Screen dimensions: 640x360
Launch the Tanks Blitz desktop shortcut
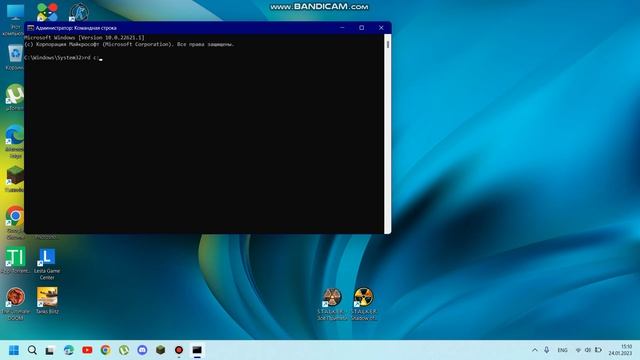pos(47,297)
